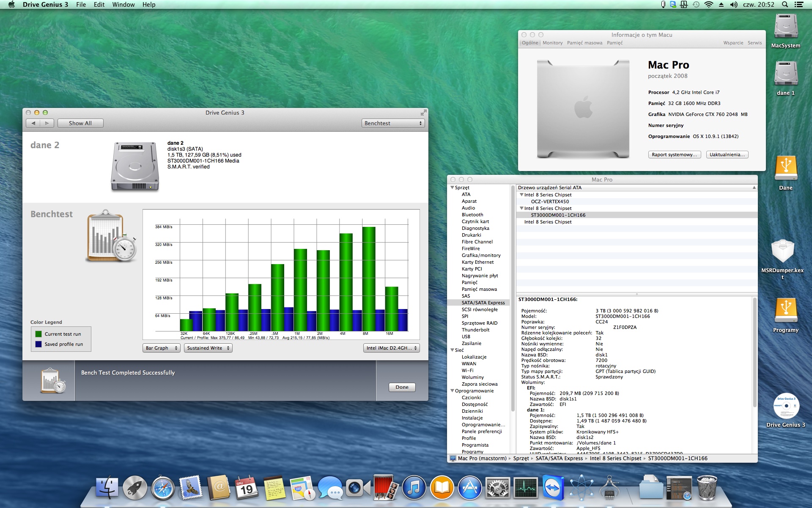Click the Time Machine menu bar icon
The width and height of the screenshot is (812, 508).
click(x=696, y=5)
